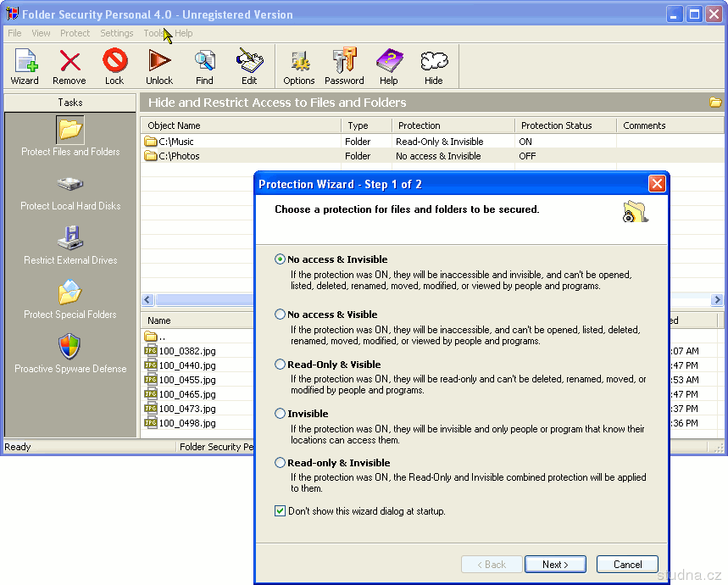Open the Wizard toolbar icon
Image resolution: width=728 pixels, height=585 pixels.
click(25, 66)
